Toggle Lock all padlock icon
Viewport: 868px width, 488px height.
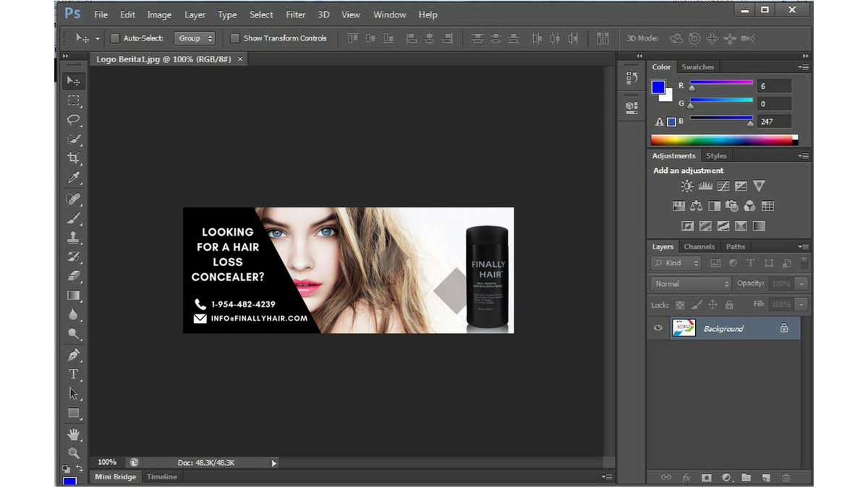[729, 305]
